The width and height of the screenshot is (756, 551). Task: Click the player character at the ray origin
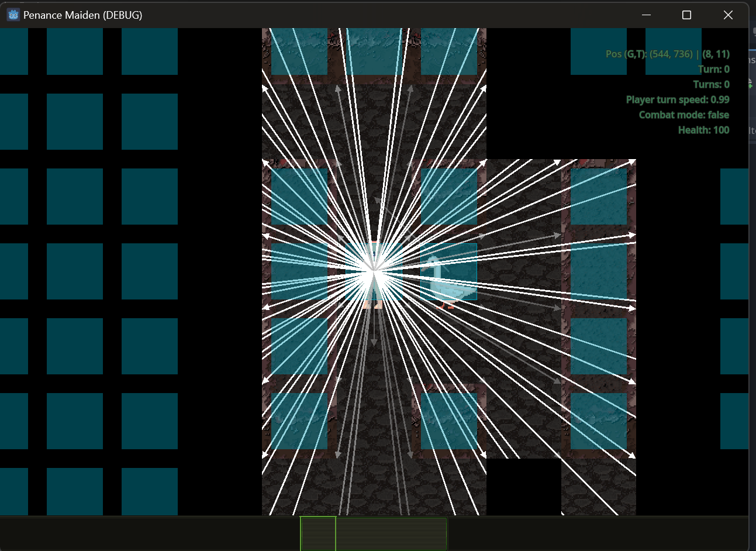click(x=373, y=274)
